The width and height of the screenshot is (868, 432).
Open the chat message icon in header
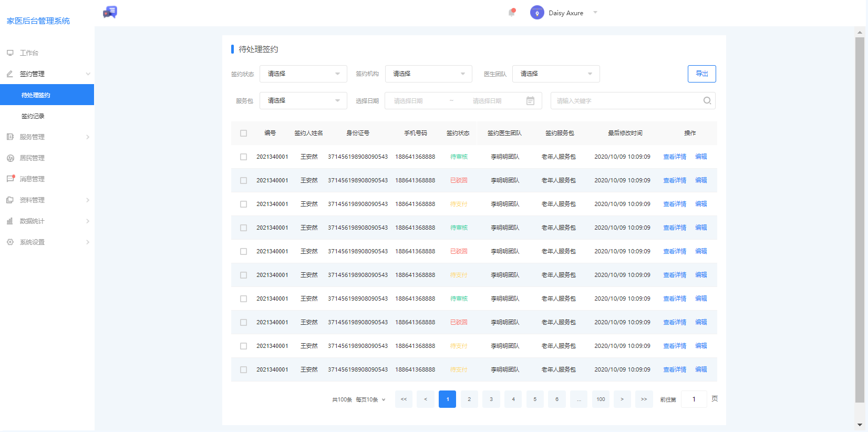110,12
